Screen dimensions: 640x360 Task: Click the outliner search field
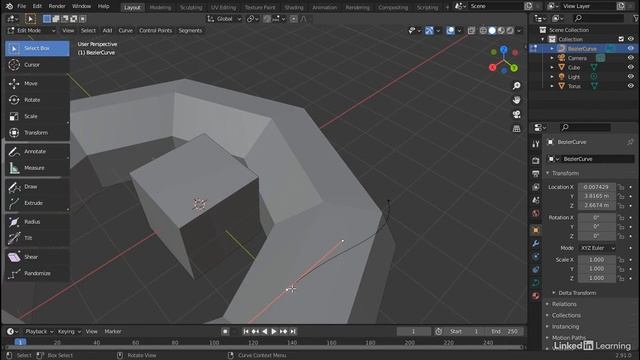[x=599, y=18]
